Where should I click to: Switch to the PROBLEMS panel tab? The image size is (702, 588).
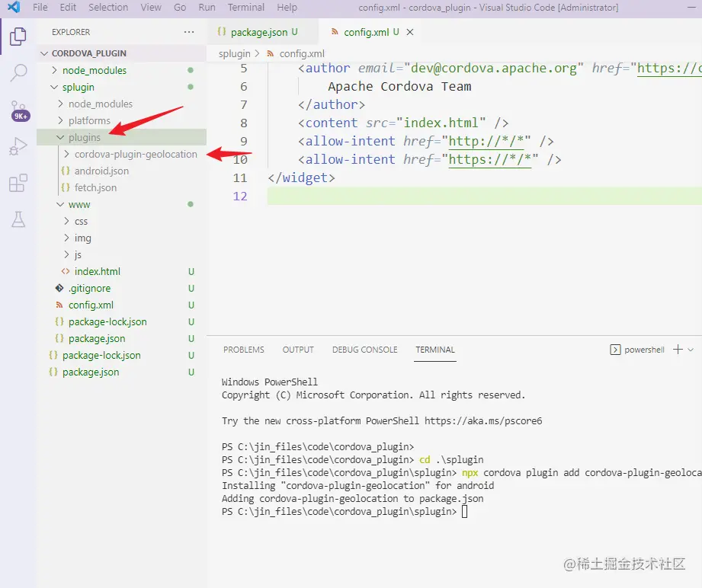244,350
